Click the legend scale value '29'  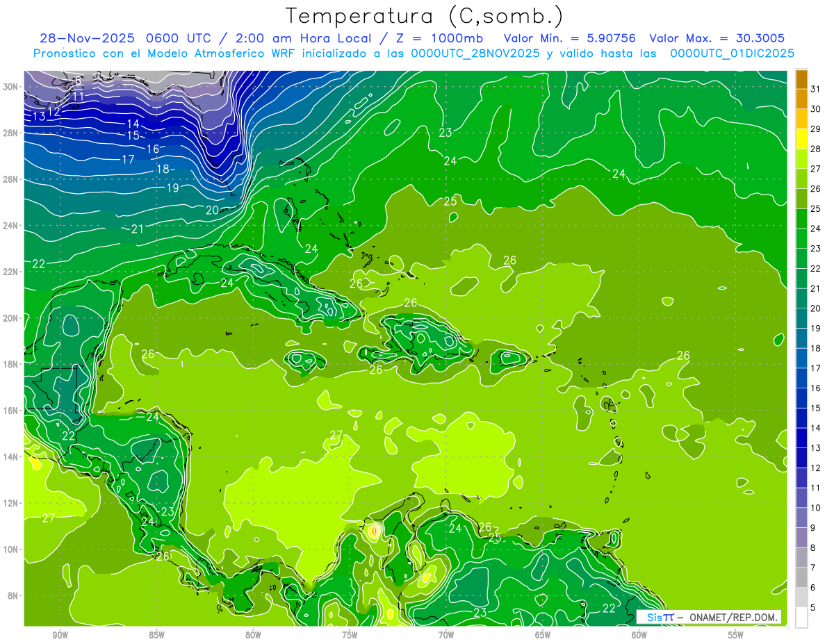(x=816, y=129)
